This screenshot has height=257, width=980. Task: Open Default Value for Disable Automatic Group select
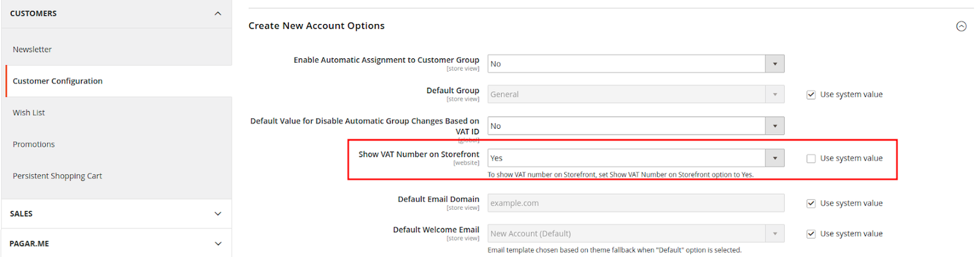pyautogui.click(x=636, y=126)
